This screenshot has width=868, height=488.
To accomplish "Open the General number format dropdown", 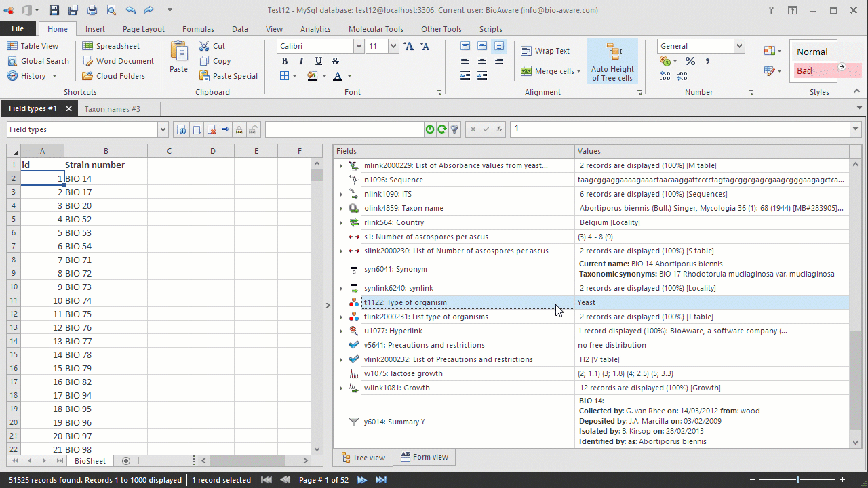I will 739,46.
